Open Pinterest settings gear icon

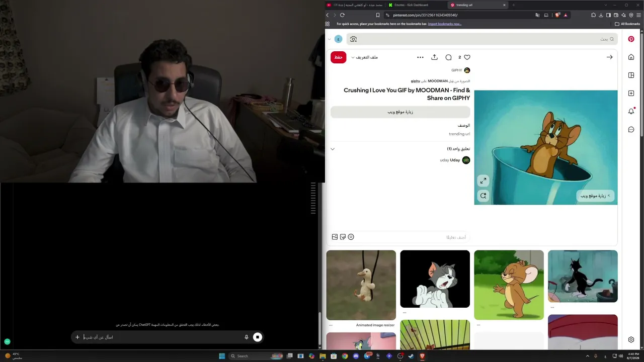pyautogui.click(x=631, y=340)
